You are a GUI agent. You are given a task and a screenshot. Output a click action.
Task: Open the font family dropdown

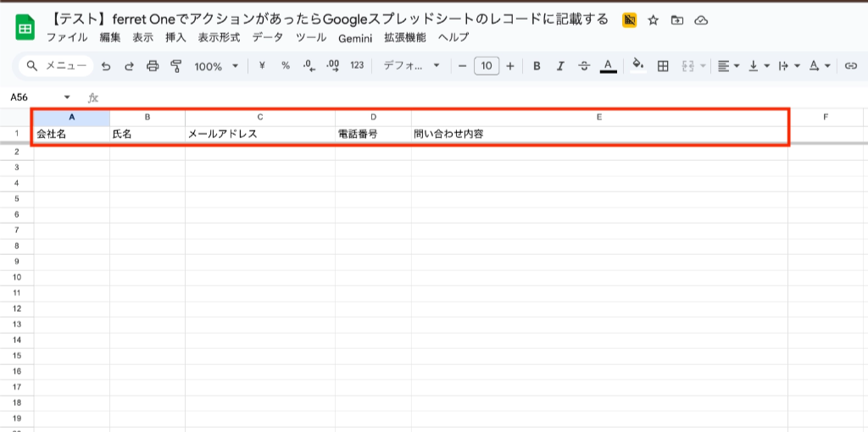412,66
